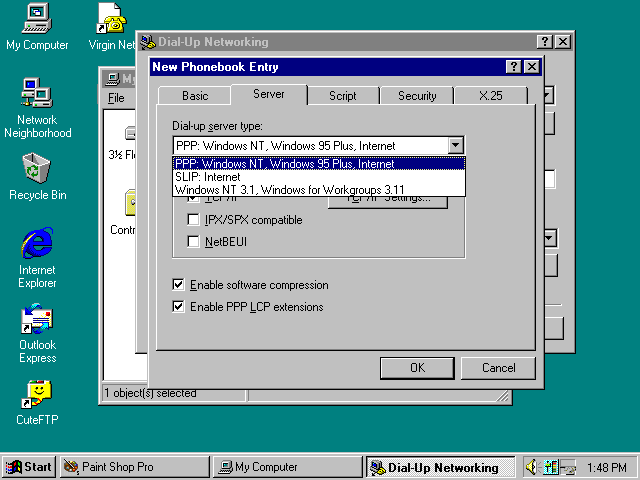Click the My Computer window title icon
640x480 pixels.
[x=112, y=79]
